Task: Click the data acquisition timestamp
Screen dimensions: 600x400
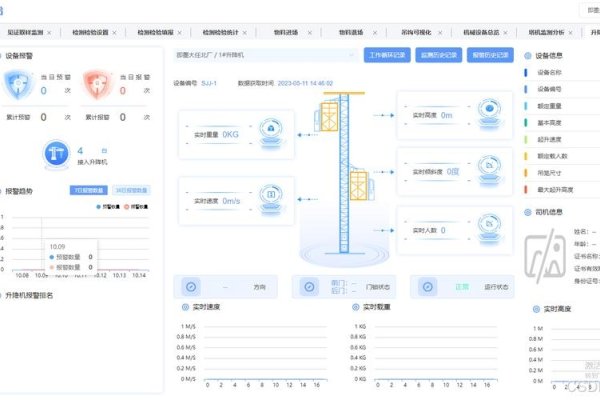Action: coord(305,83)
